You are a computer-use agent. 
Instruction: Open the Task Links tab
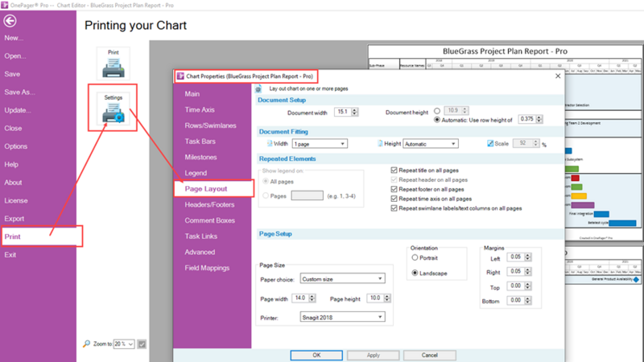(200, 236)
